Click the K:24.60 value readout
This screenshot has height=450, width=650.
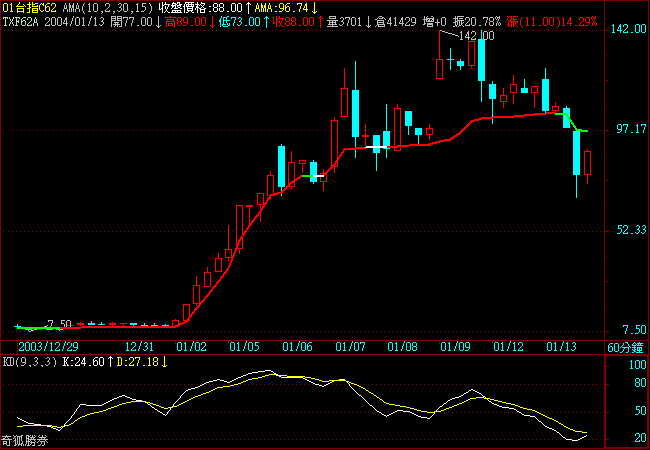coord(87,362)
